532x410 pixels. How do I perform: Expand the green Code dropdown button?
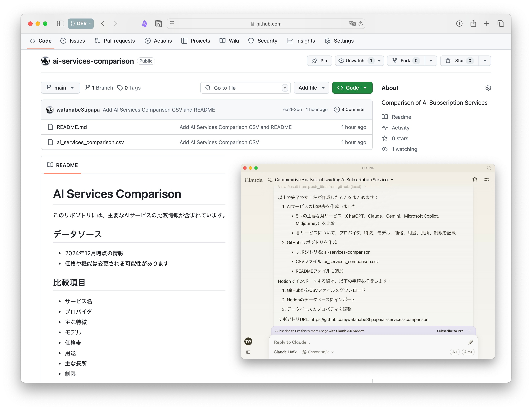point(352,88)
